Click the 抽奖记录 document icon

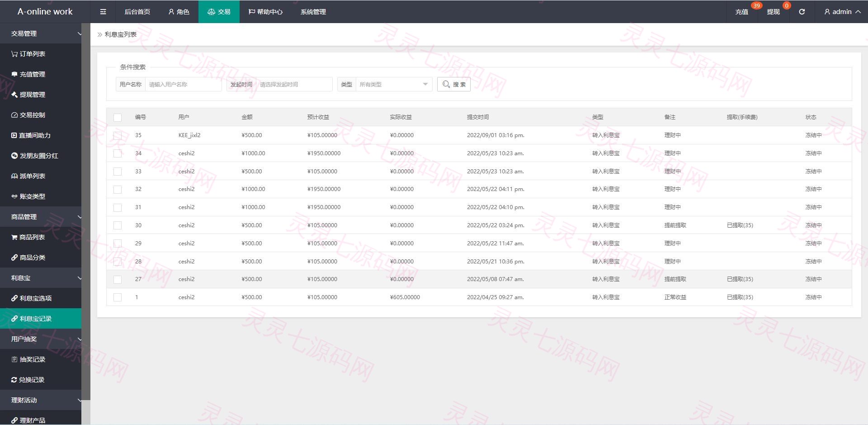pos(14,359)
